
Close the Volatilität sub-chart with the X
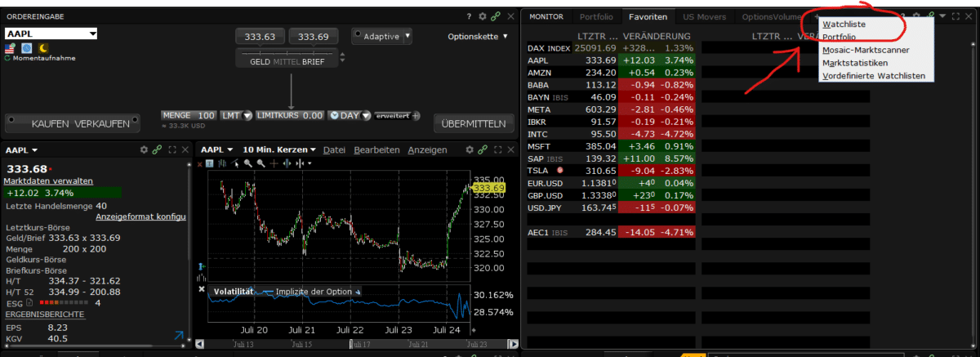pos(203,289)
